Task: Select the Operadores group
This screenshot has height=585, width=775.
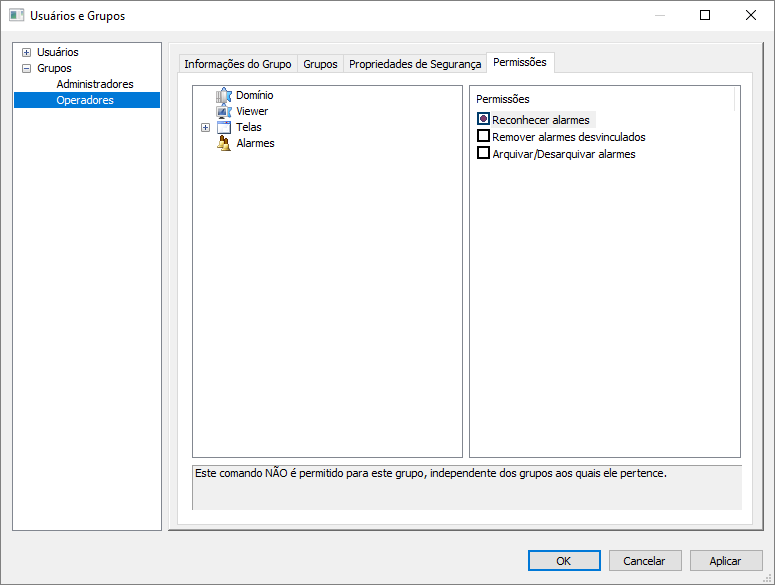Action: [x=85, y=101]
